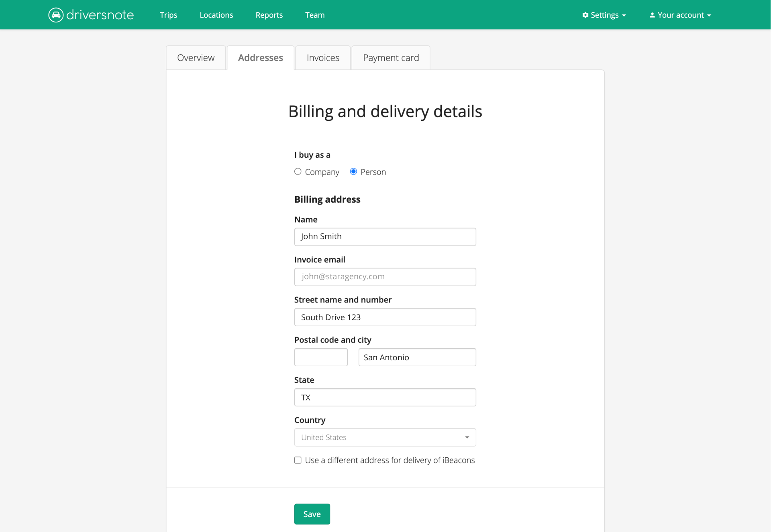
Task: Click the Invoice email input field
Action: [x=385, y=277]
